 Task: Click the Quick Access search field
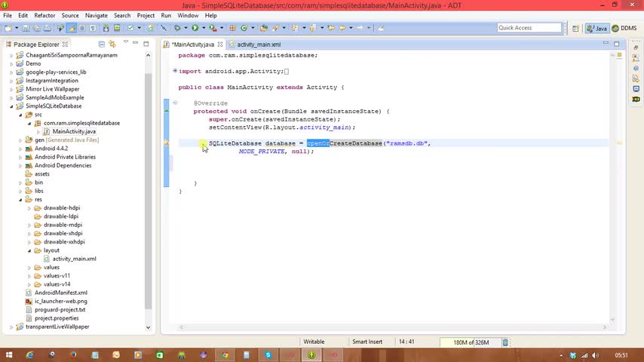(529, 28)
